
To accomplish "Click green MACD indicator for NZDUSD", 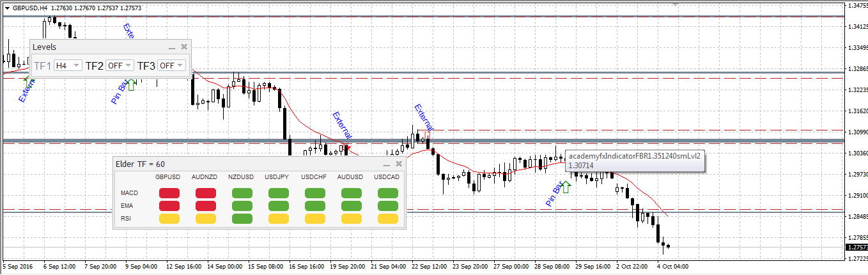I will (x=241, y=192).
